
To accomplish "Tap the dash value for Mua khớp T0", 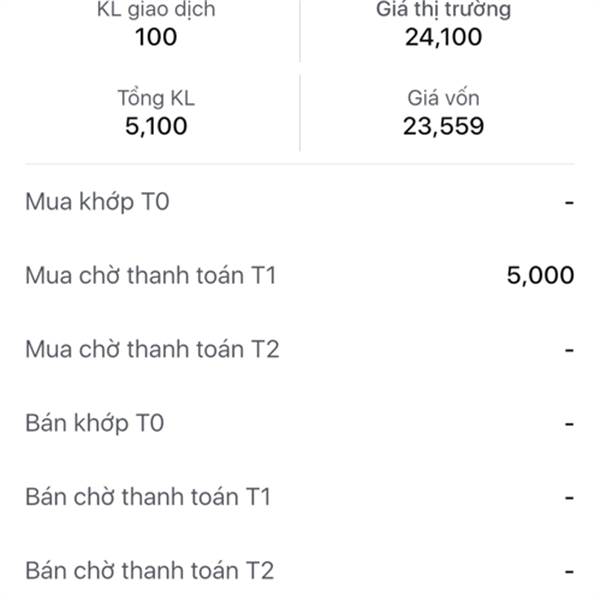I will tap(569, 203).
